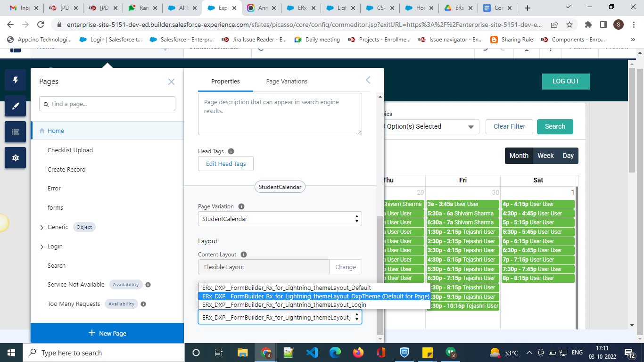644x362 pixels.
Task: Click info icon beside Service Not Available
Action: point(148,285)
